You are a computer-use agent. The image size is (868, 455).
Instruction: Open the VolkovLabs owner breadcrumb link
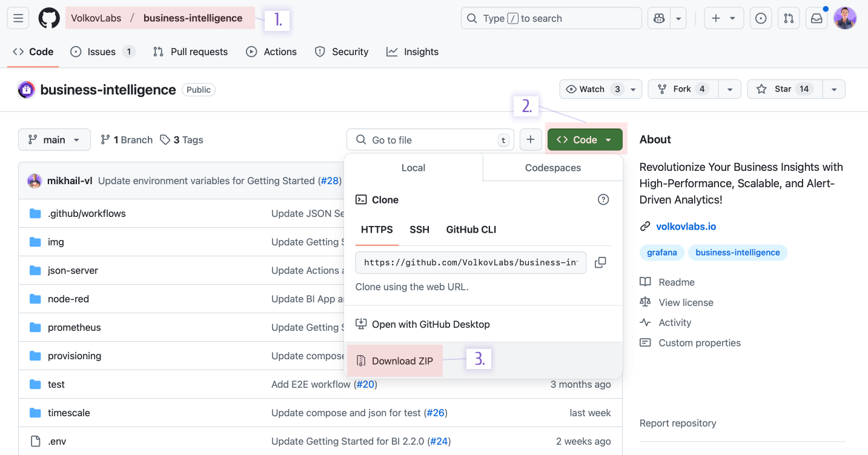pos(96,18)
